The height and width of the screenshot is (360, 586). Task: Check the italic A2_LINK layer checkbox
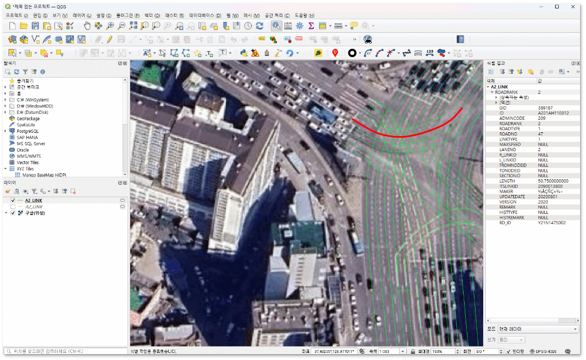coord(13,207)
